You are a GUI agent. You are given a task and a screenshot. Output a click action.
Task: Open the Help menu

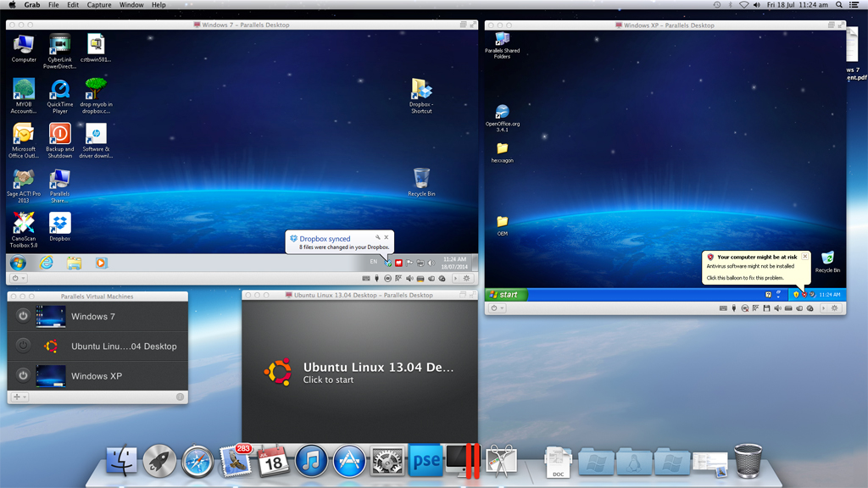coord(159,4)
